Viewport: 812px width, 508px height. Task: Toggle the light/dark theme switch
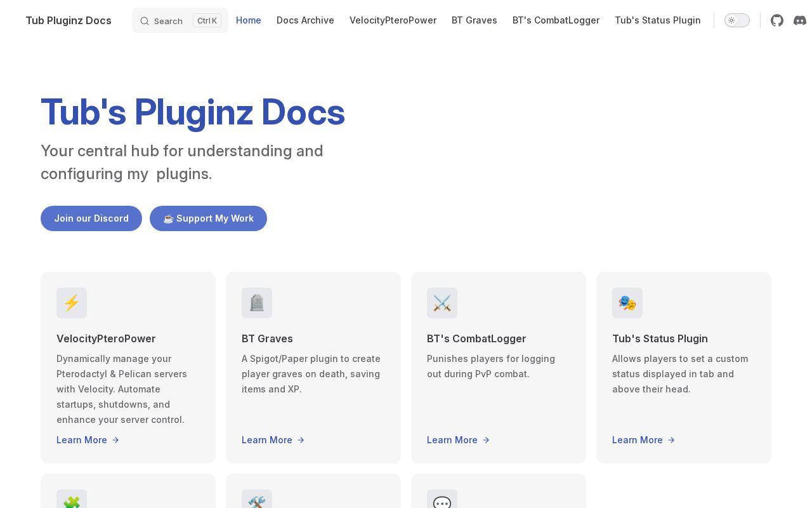[x=737, y=20]
